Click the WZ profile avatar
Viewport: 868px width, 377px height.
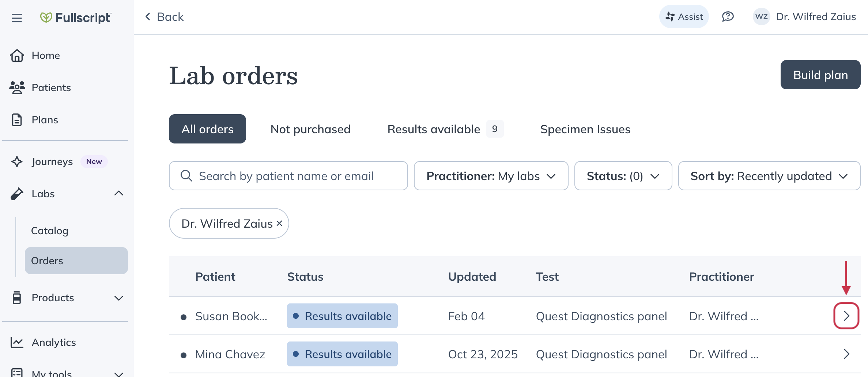click(761, 16)
